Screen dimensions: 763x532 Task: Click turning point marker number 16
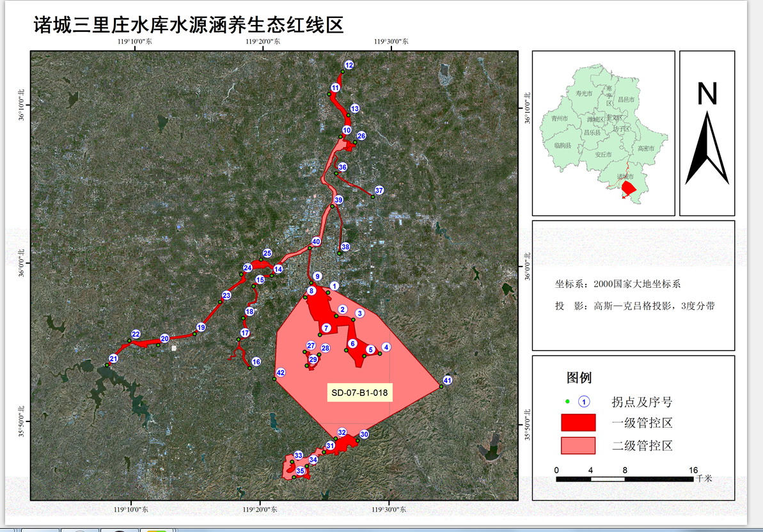pos(256,362)
